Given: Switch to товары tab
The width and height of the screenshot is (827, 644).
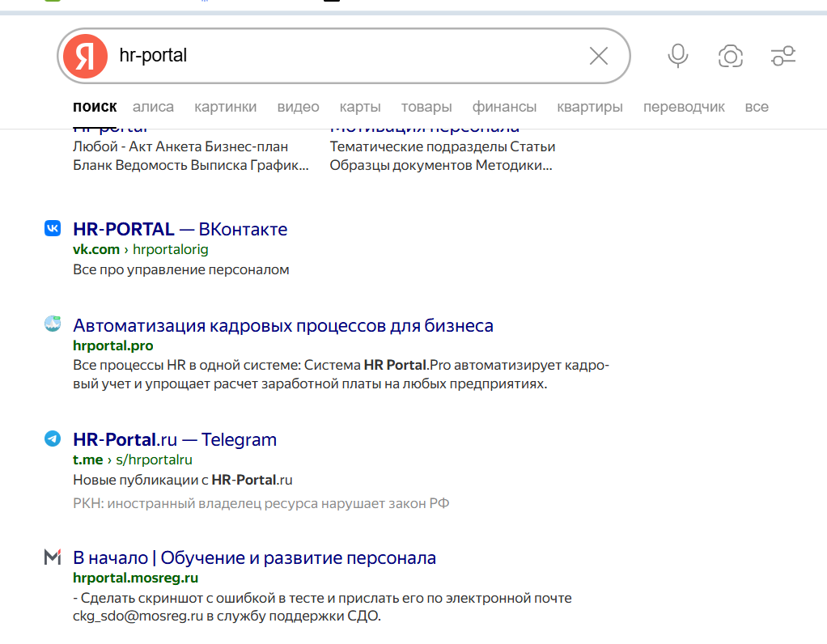Looking at the screenshot, I should point(426,107).
